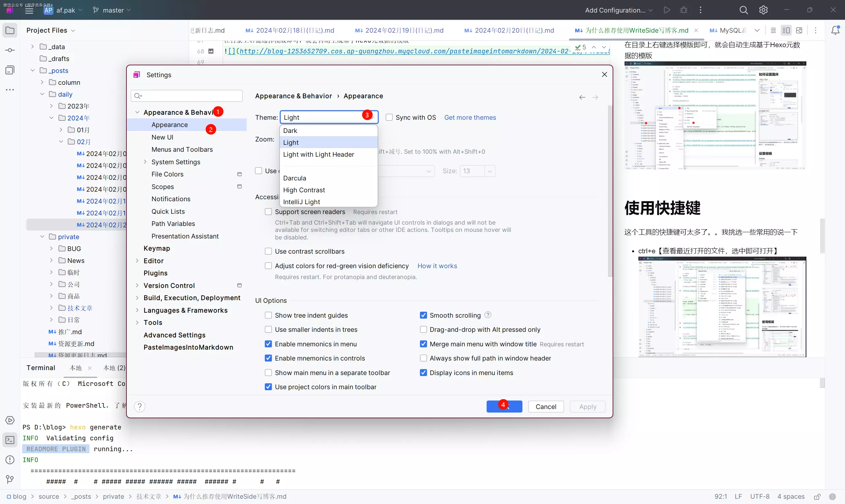The width and height of the screenshot is (845, 504).
Task: Choose the High Contrast theme option
Action: coord(304,190)
